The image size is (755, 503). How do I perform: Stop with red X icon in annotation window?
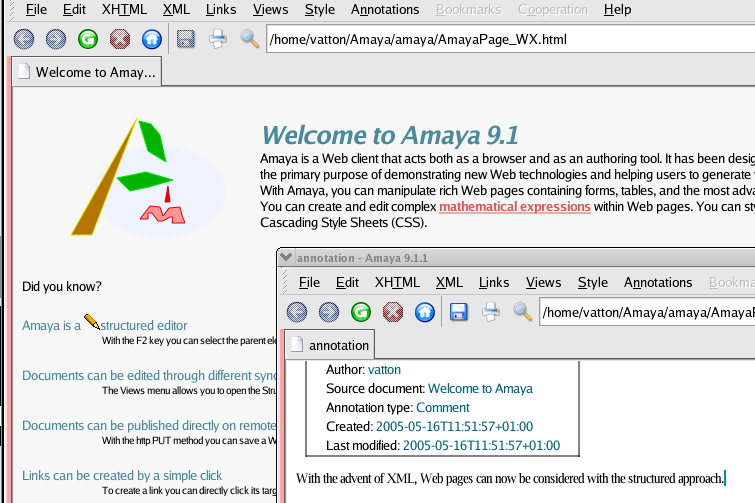[x=393, y=312]
